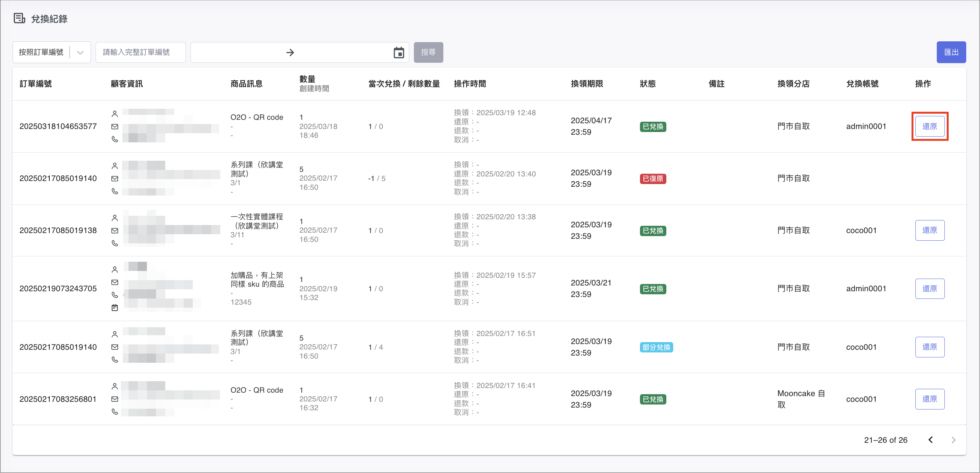Click the 21–26 of 26 pagination text
This screenshot has height=473, width=980.
tap(886, 440)
